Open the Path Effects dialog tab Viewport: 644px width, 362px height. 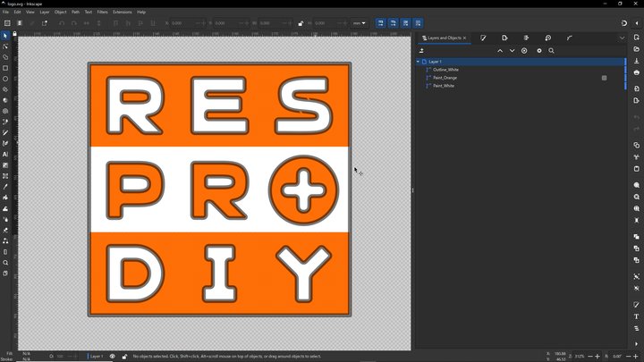click(x=569, y=38)
